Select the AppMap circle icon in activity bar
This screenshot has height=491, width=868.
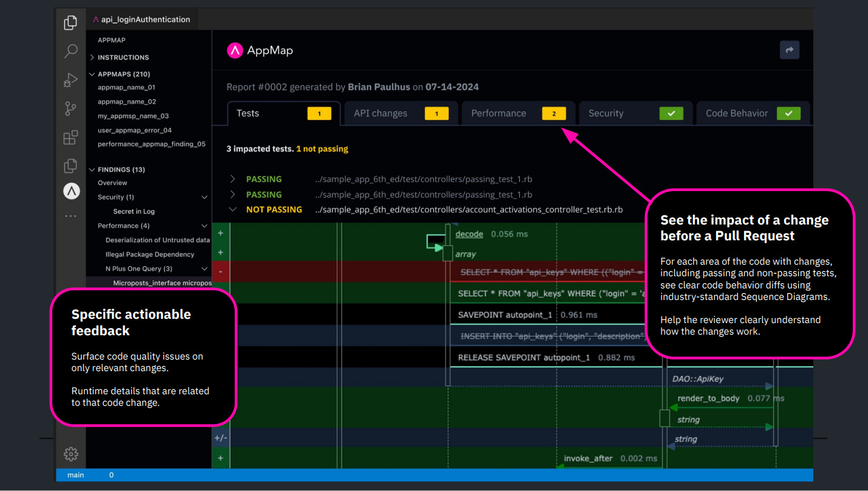[72, 191]
